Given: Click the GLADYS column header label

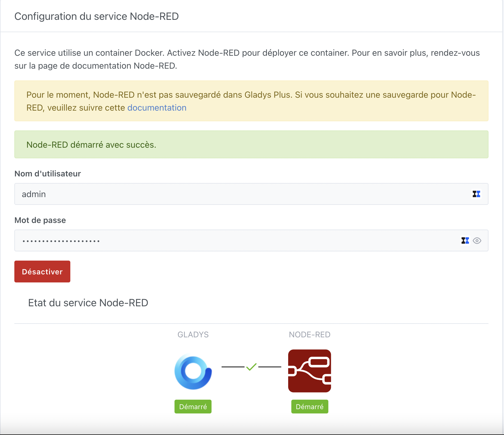Looking at the screenshot, I should (193, 334).
